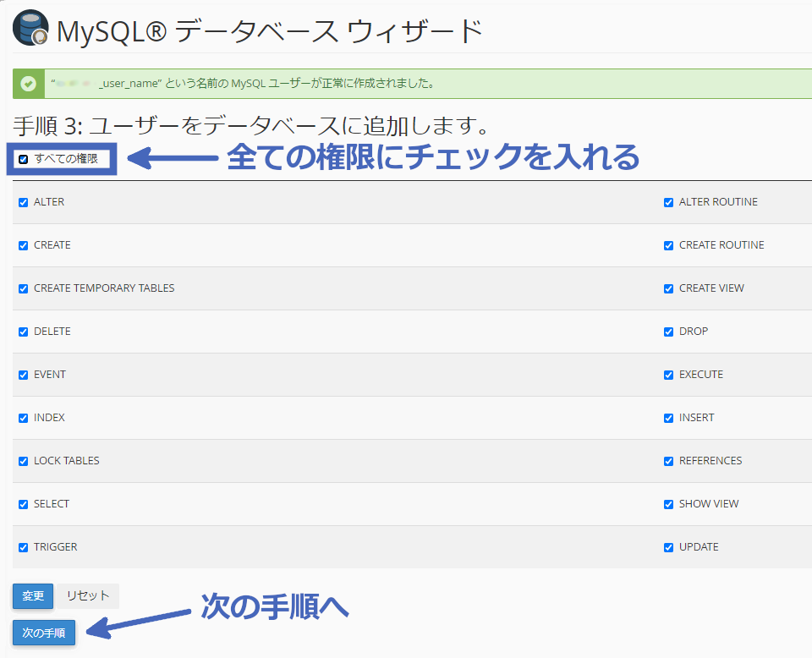Toggle the CREATE VIEW checkbox
Screen dimensions: 812x658
[668, 288]
